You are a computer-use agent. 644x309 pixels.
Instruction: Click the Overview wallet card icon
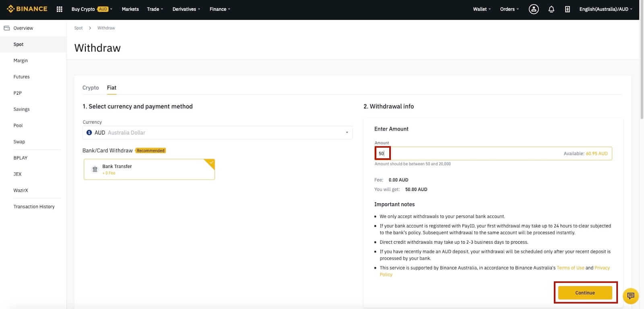(7, 28)
